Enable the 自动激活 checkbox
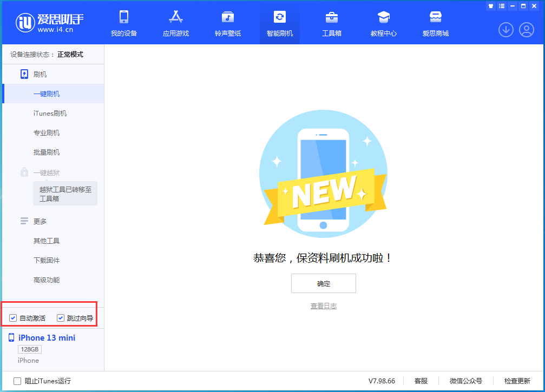 [13, 318]
